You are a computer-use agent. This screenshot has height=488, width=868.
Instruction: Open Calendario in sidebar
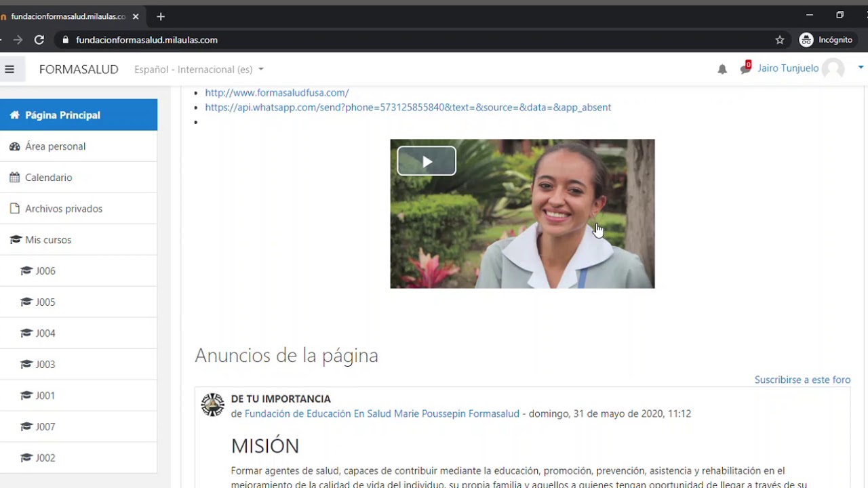(79, 178)
